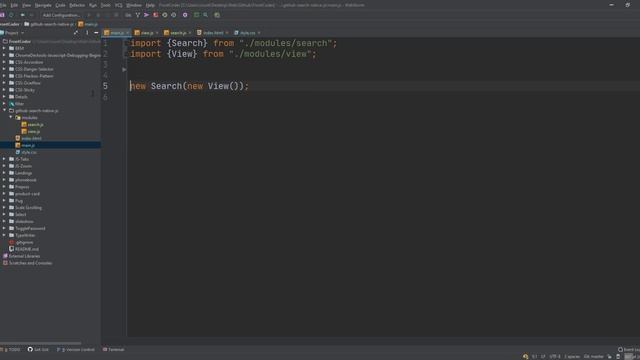Click the red toolbar icon
The image size is (640, 360).
click(156, 15)
